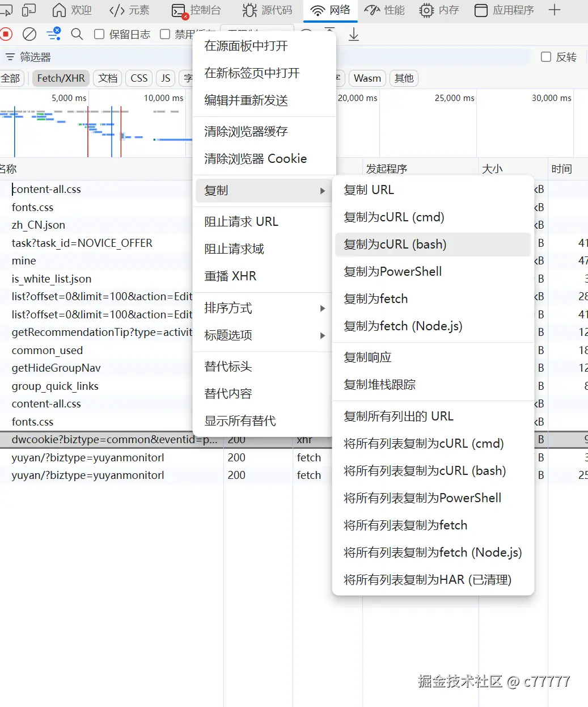
Task: Enable the 保留日志 checkbox
Action: click(x=99, y=34)
